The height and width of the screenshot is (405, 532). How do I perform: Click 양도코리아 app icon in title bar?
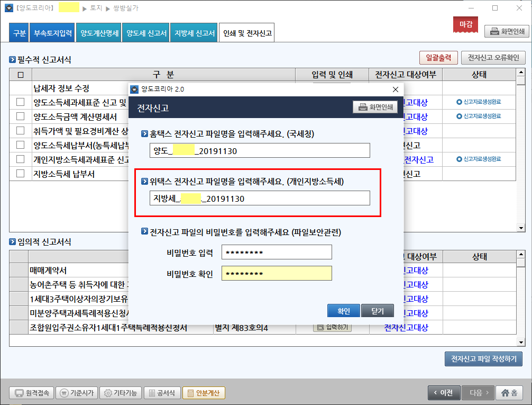(9, 8)
